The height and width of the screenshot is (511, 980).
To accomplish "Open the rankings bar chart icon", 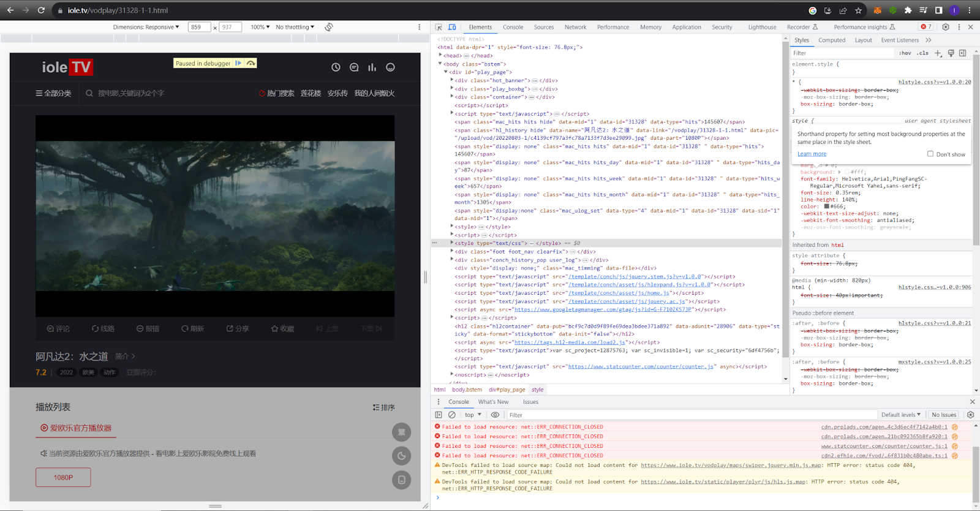I will pos(372,67).
